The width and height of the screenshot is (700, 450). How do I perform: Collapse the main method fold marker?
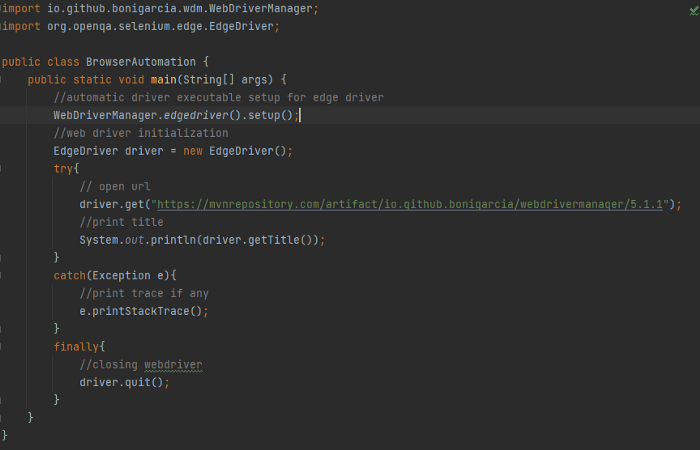coord(1,79)
